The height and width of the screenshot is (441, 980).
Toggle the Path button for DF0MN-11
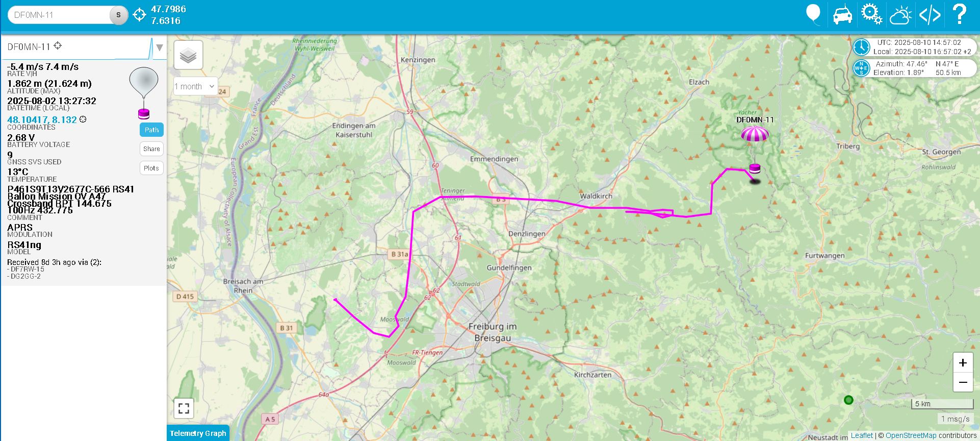[x=151, y=130]
